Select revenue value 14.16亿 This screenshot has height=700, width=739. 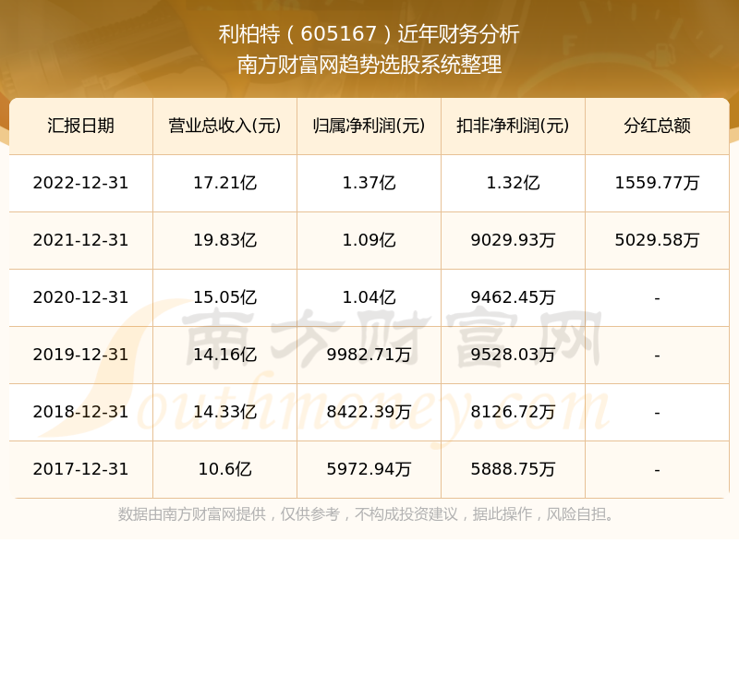coord(224,355)
